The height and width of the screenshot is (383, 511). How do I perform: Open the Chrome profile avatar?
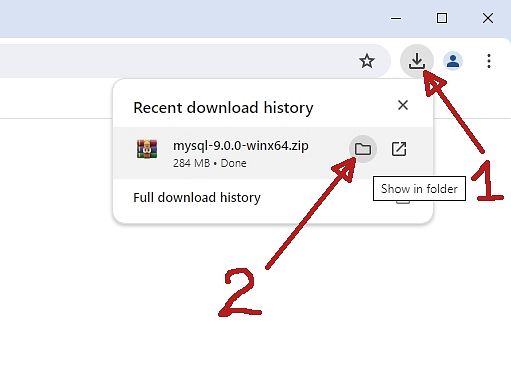tap(453, 61)
